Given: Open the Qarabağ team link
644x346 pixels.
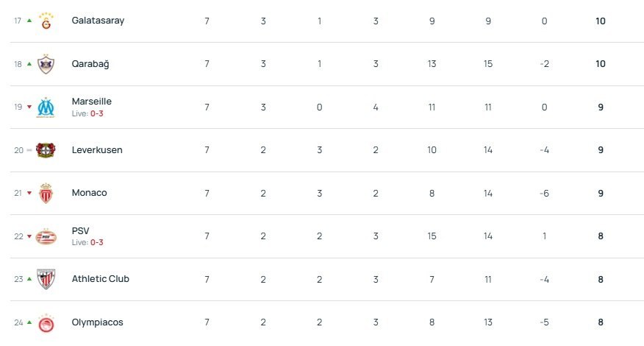Looking at the screenshot, I should click(90, 64).
